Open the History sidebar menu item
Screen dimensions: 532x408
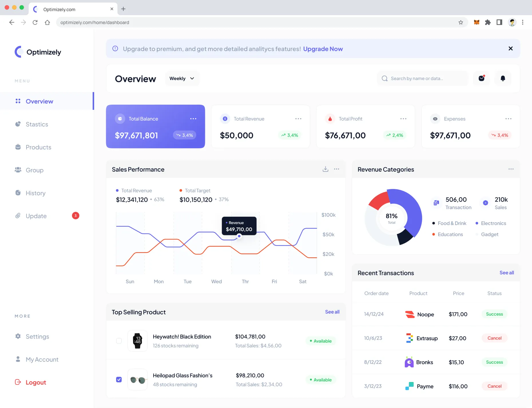point(35,193)
